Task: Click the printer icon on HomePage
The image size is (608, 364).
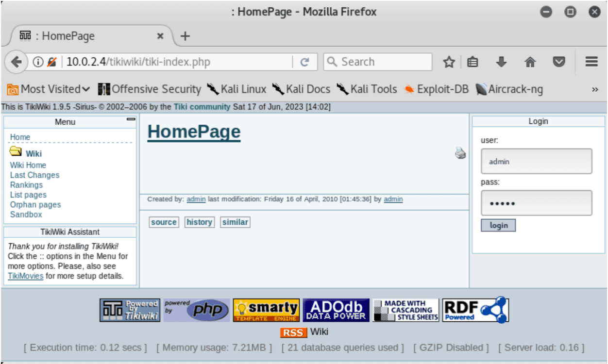Action: [460, 153]
